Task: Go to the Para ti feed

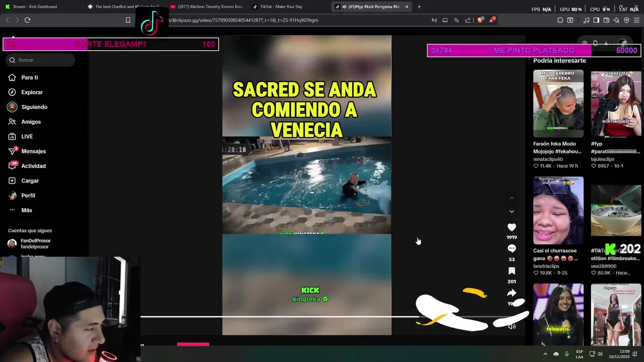Action: pyautogui.click(x=30, y=77)
